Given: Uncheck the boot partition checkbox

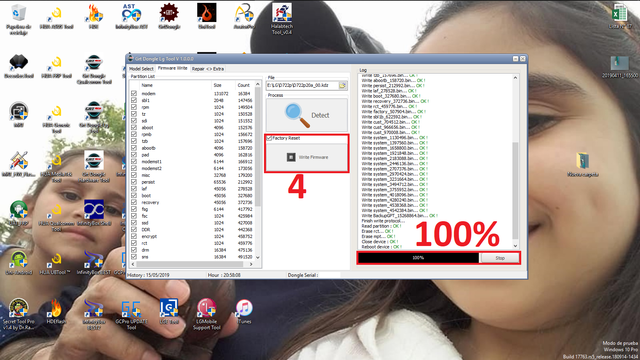Looking at the screenshot, I should pos(134,196).
